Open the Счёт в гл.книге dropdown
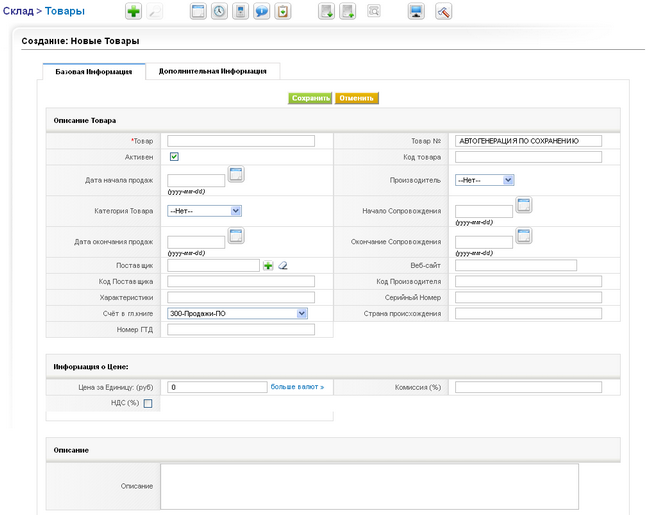The image size is (650, 515). (x=238, y=313)
